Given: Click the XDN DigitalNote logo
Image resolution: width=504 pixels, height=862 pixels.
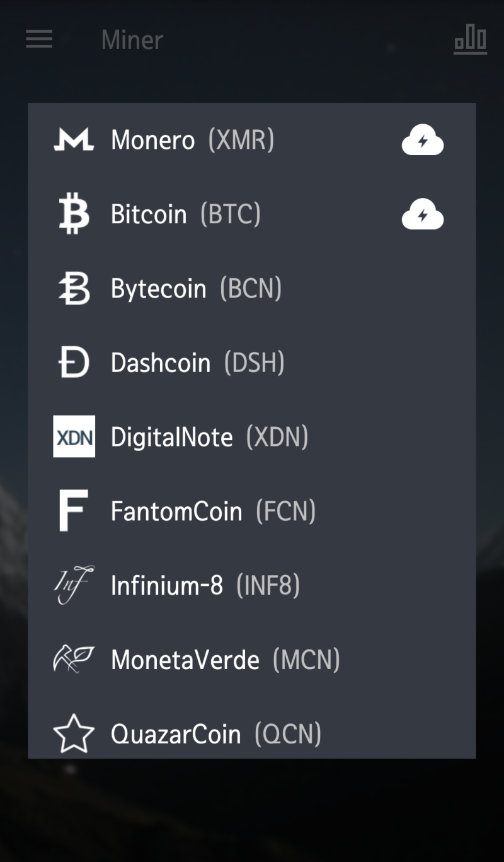Looking at the screenshot, I should (74, 436).
